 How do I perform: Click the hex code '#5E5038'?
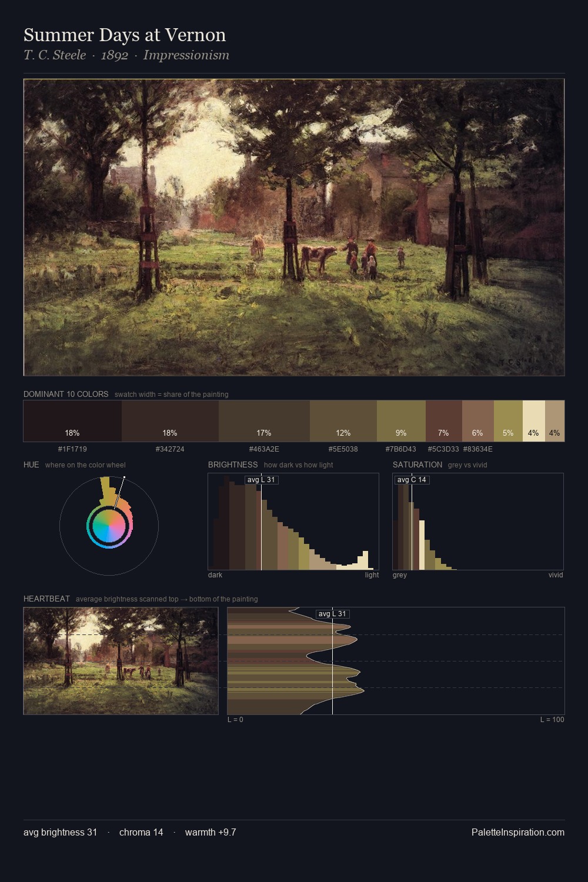coord(343,449)
